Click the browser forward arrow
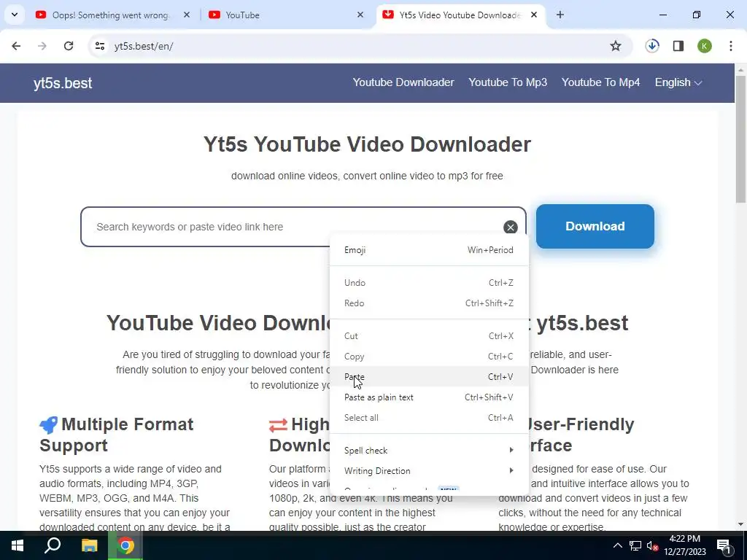 42,46
